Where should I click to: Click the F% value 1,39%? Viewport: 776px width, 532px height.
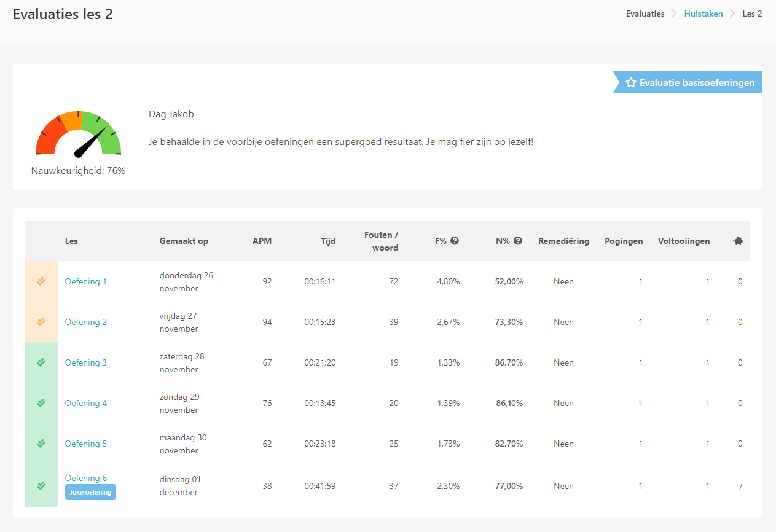coord(449,403)
